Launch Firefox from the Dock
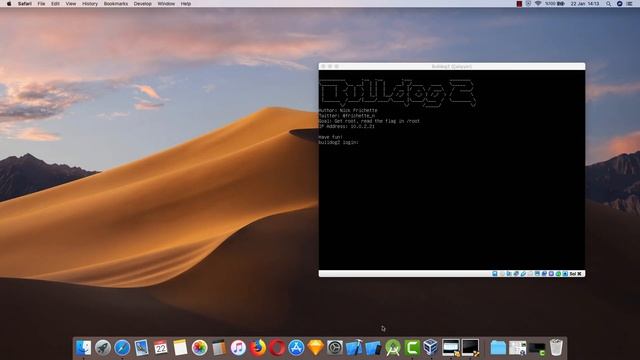 click(x=258, y=348)
